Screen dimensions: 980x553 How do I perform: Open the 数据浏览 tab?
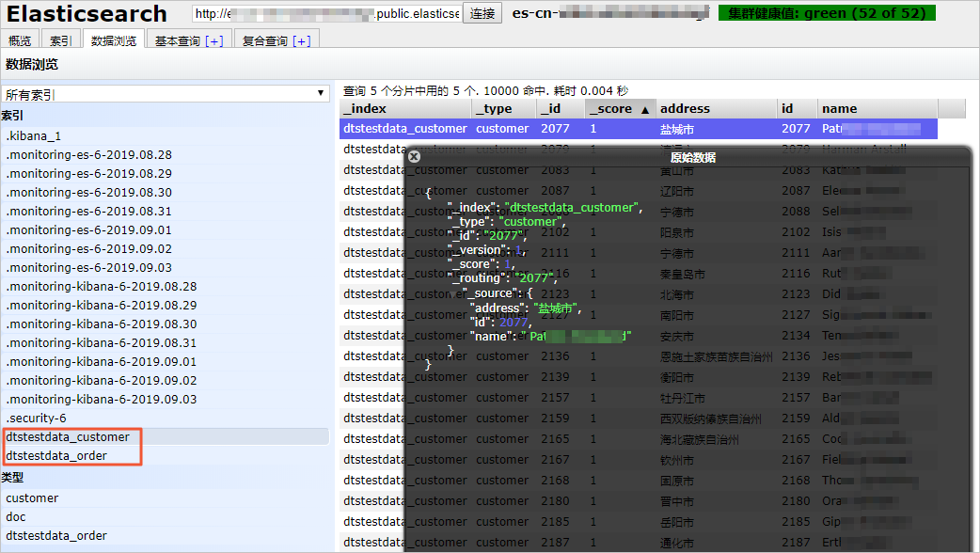tap(113, 40)
